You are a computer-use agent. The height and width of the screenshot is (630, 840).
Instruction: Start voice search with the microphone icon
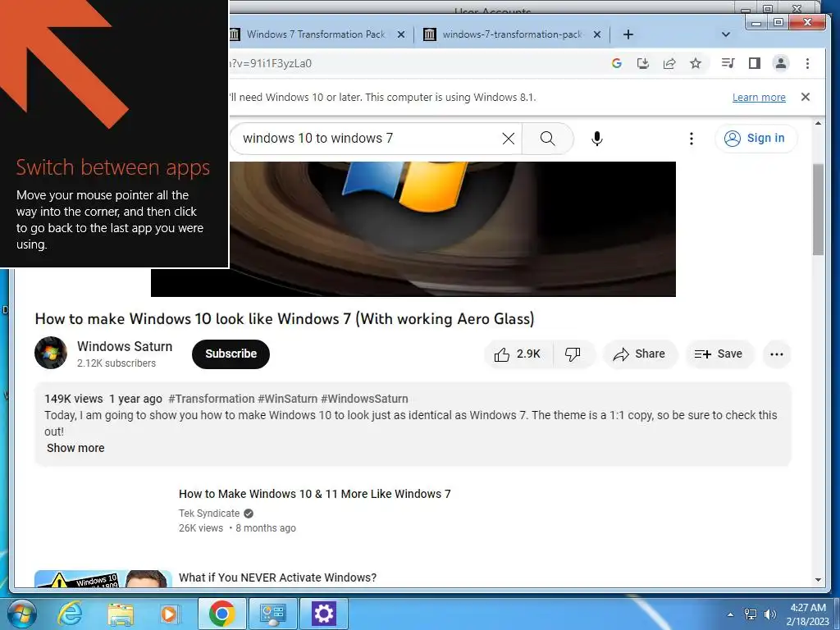pyautogui.click(x=597, y=139)
